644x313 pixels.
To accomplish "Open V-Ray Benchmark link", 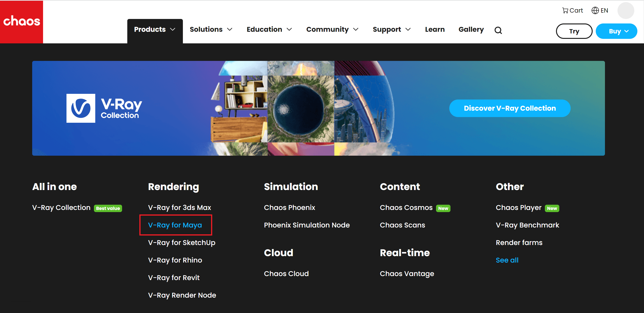I will tap(527, 225).
